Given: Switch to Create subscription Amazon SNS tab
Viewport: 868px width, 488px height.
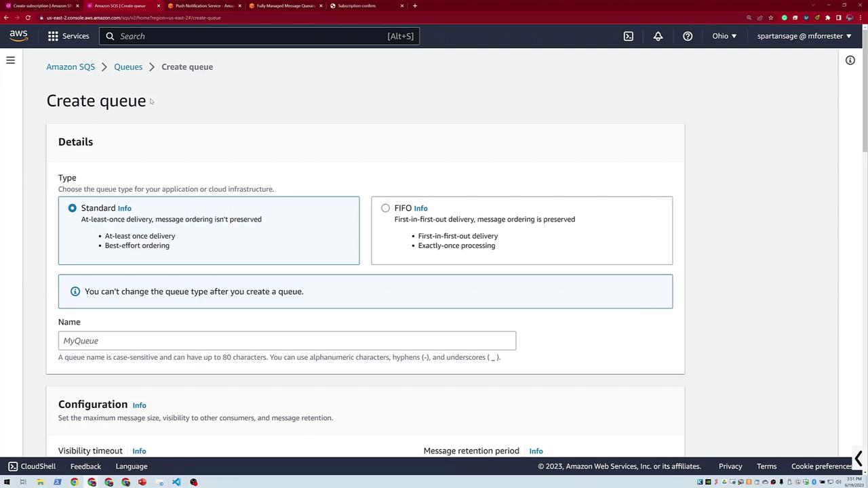Looking at the screenshot, I should click(x=42, y=5).
